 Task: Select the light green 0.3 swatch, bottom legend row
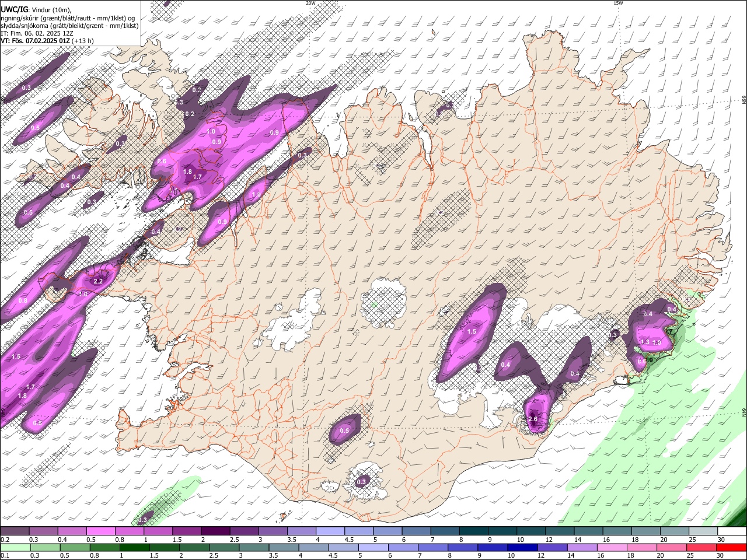(45, 547)
